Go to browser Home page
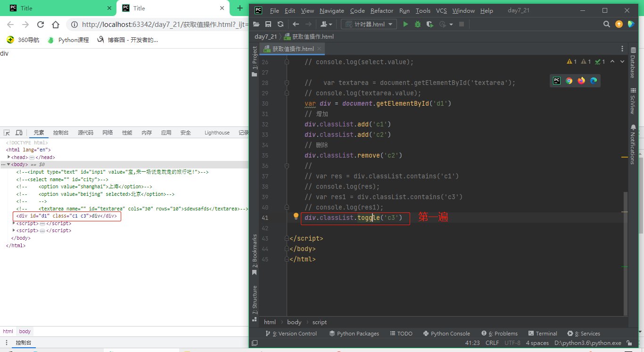This screenshot has height=352, width=644. pos(56,25)
